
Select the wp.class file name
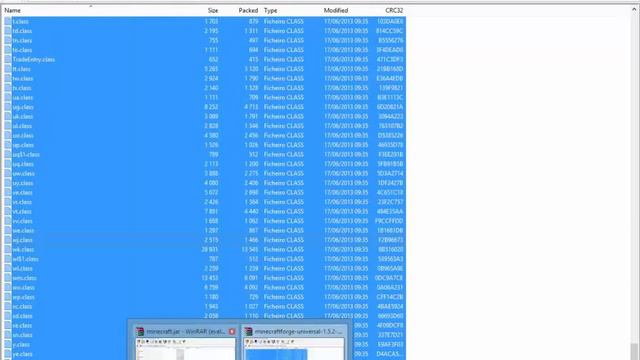[23, 297]
